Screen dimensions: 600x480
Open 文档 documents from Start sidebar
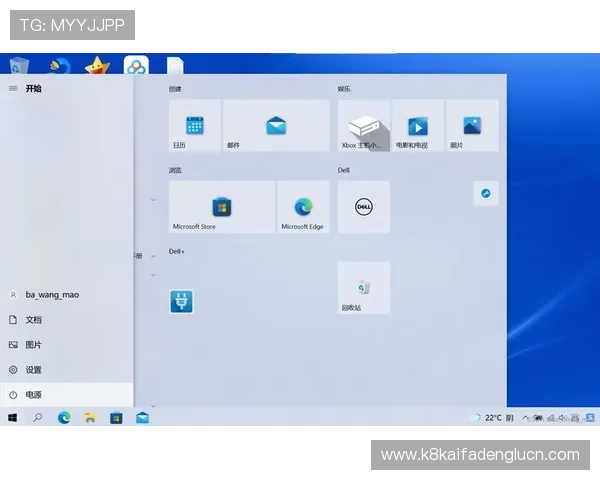click(67, 320)
